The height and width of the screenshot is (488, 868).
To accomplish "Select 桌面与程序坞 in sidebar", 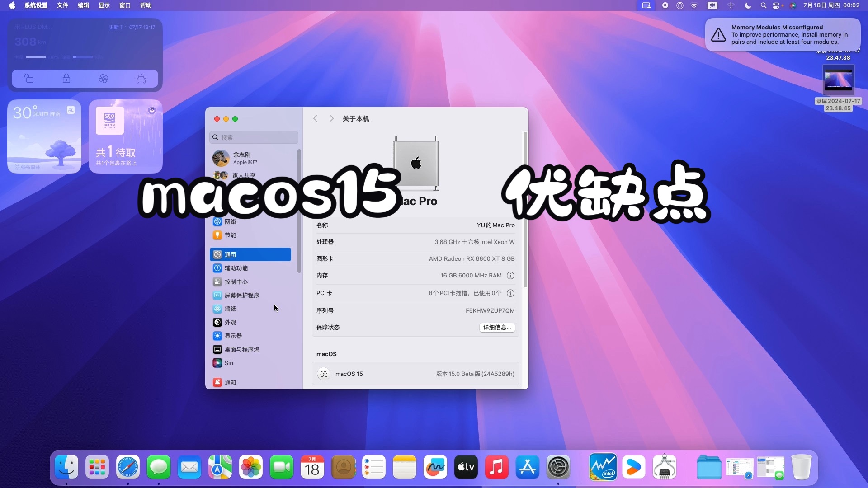I will (x=250, y=349).
